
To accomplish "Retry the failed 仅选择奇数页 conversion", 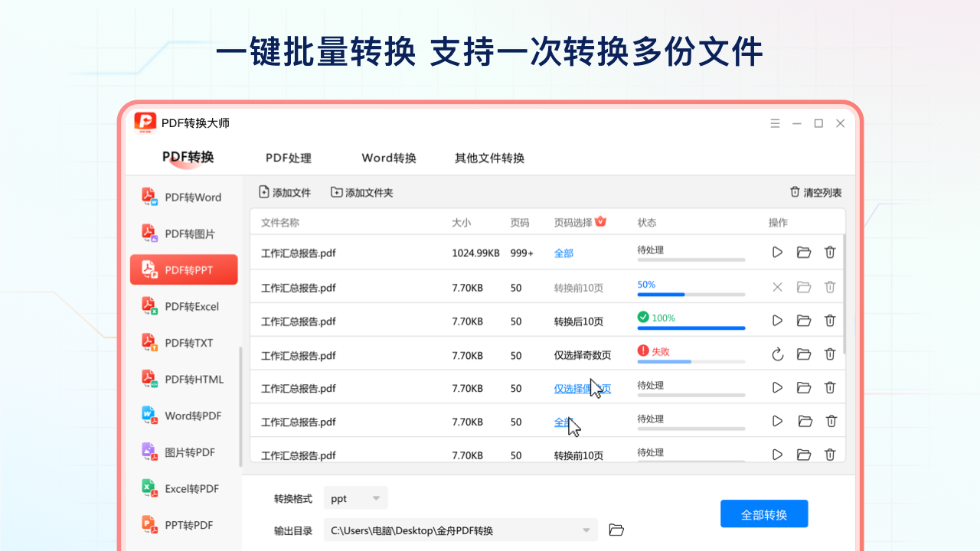I will tap(777, 354).
